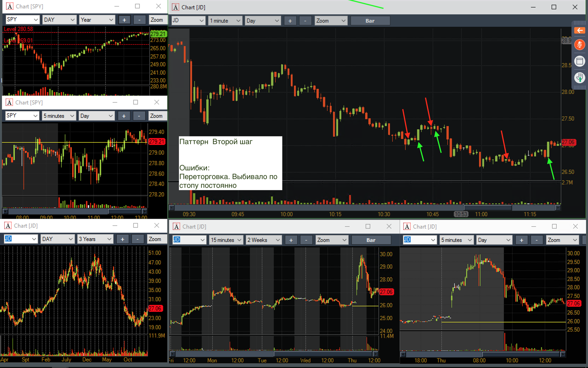588x368 pixels.
Task: Open Day range dropdown in JD 5 minutes chart
Action: 494,240
